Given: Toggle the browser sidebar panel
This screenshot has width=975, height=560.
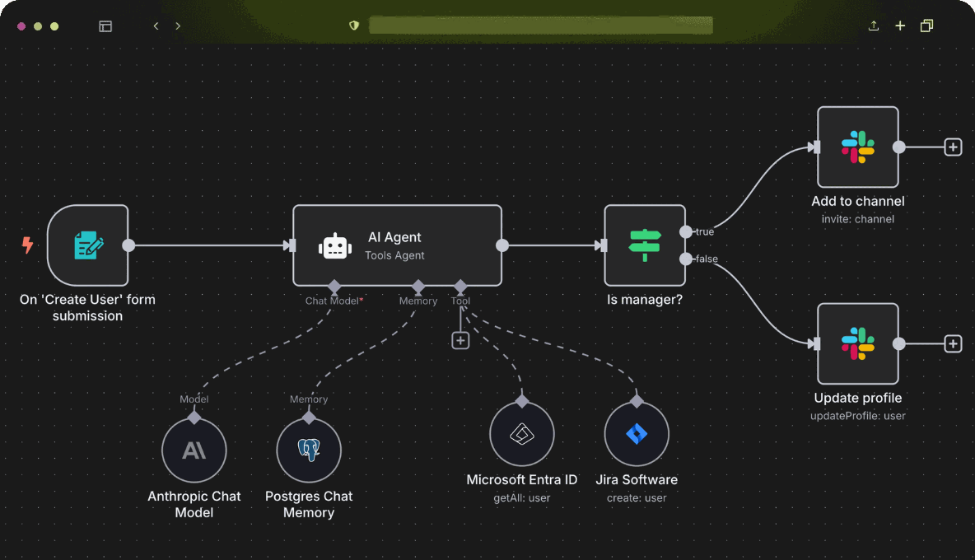Looking at the screenshot, I should tap(105, 26).
